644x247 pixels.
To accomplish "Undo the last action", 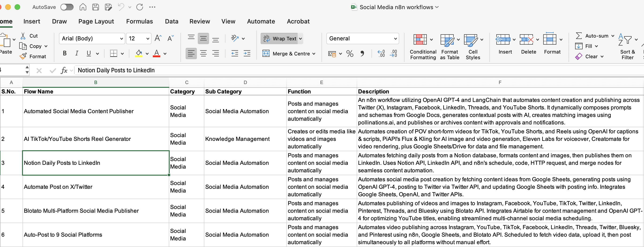I will [x=121, y=7].
